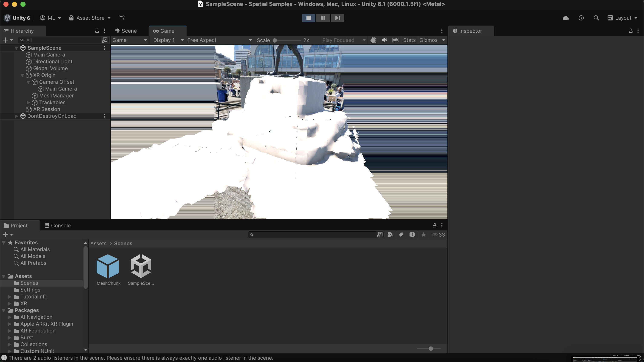Open the Undo History icon
This screenshot has height=362, width=644.
(581, 18)
